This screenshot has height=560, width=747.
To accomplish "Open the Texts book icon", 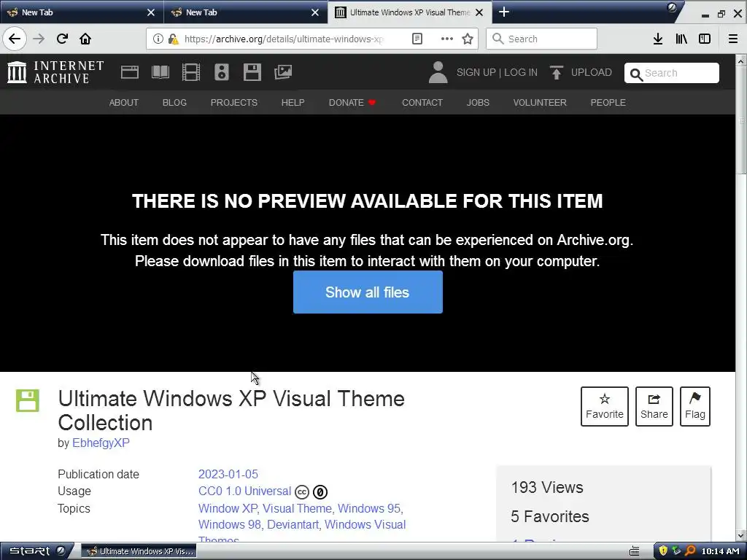I will pyautogui.click(x=160, y=72).
